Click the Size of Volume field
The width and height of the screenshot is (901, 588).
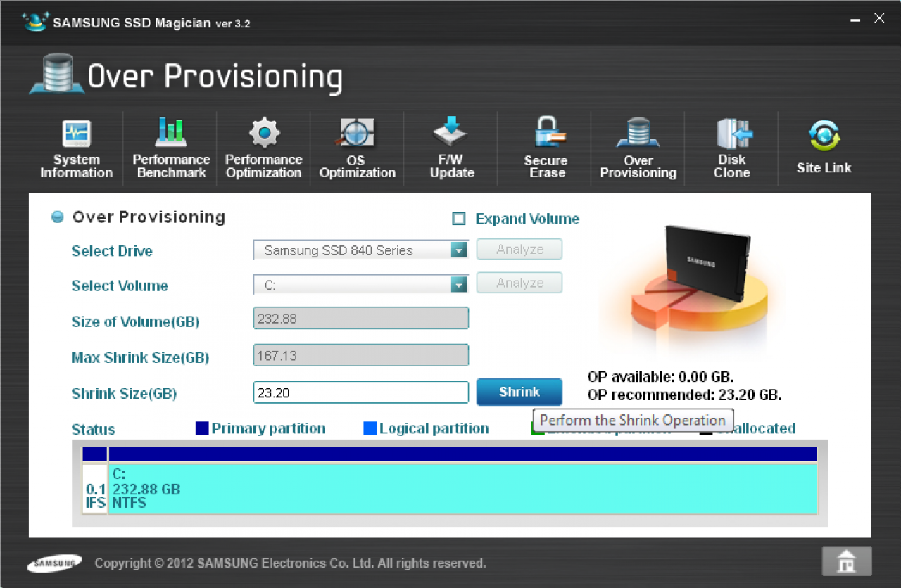[361, 319]
